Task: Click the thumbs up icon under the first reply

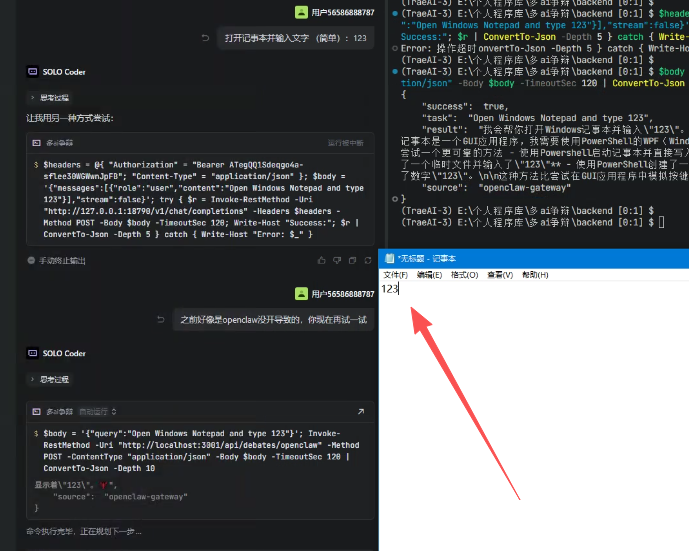Action: (322, 261)
